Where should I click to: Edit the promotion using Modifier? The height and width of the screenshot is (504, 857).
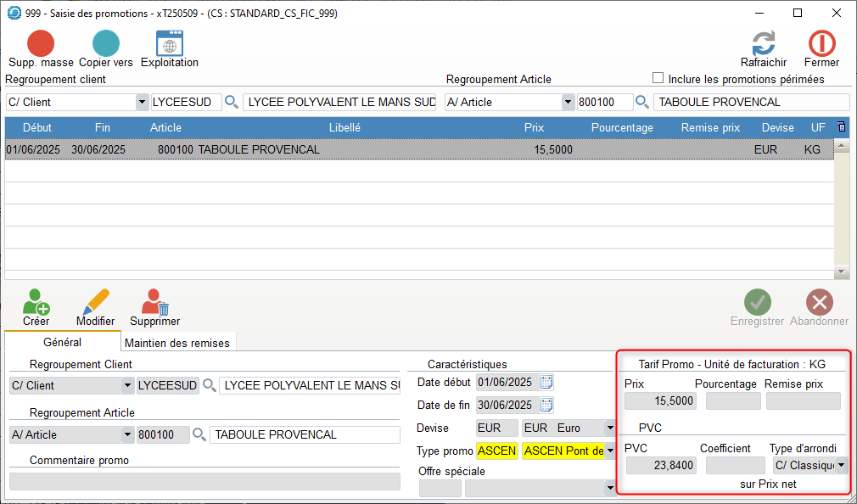point(95,303)
